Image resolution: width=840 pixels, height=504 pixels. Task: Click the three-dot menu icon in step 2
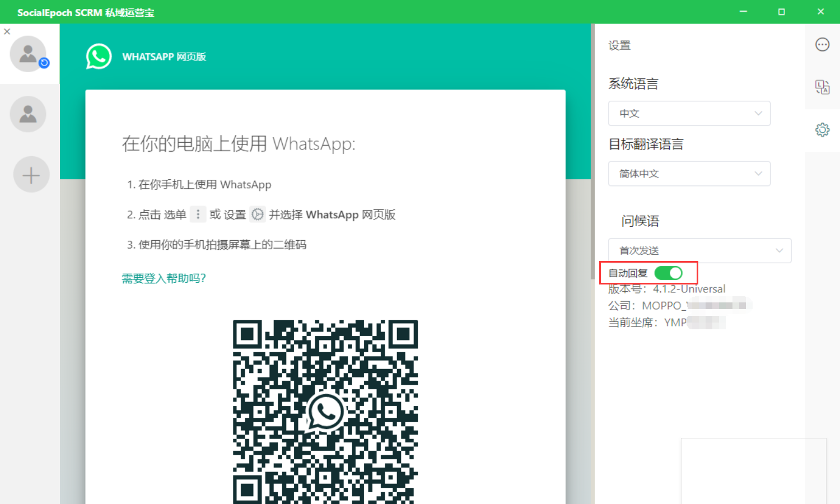point(198,214)
